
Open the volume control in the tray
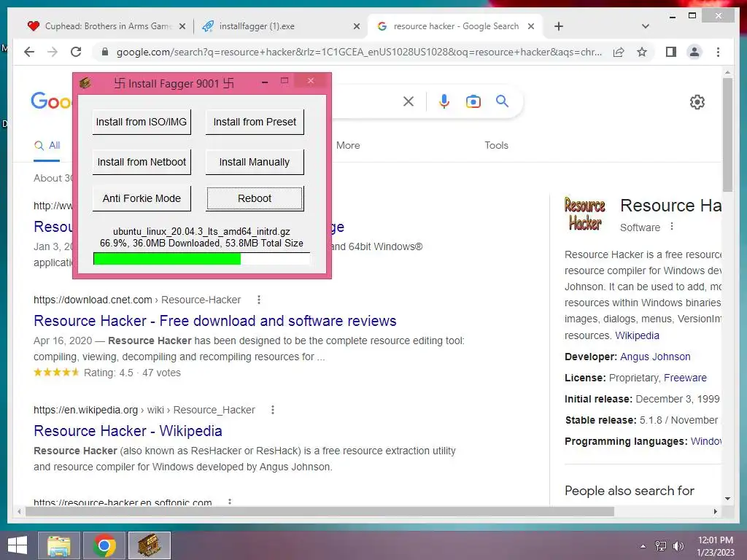pyautogui.click(x=678, y=545)
